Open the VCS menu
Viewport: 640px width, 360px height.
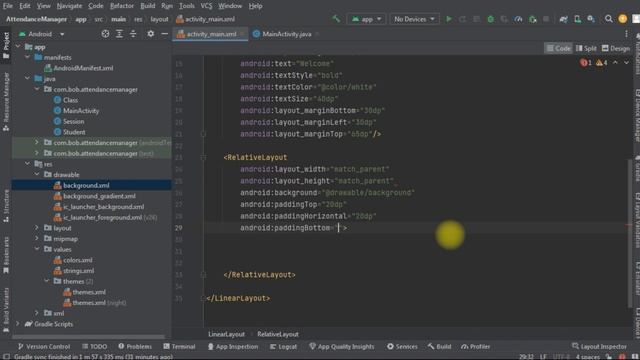pyautogui.click(x=206, y=6)
